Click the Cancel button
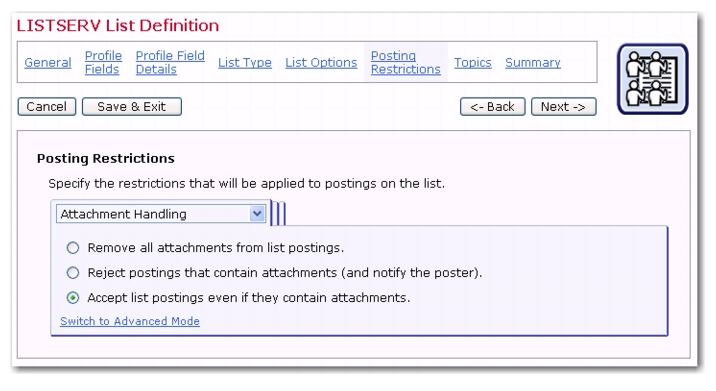 [47, 107]
